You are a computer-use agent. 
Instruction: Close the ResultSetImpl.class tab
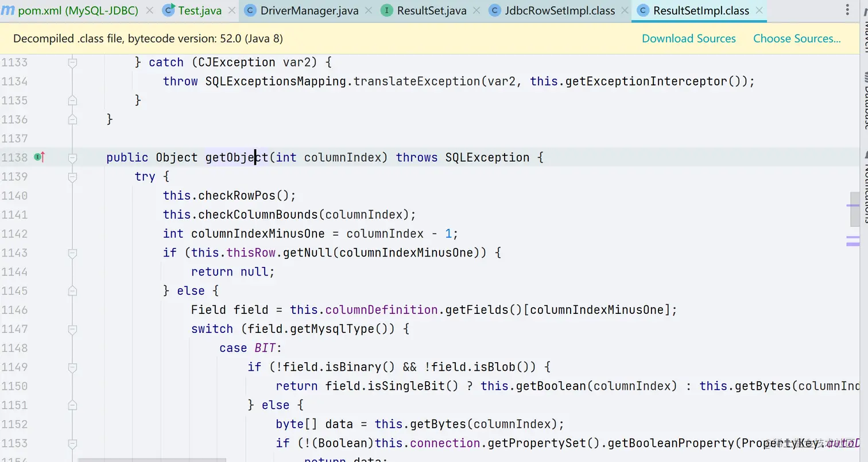tap(759, 10)
